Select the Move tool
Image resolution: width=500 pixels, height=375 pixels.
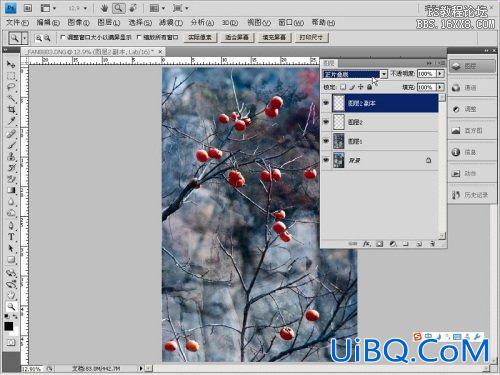pos(11,64)
